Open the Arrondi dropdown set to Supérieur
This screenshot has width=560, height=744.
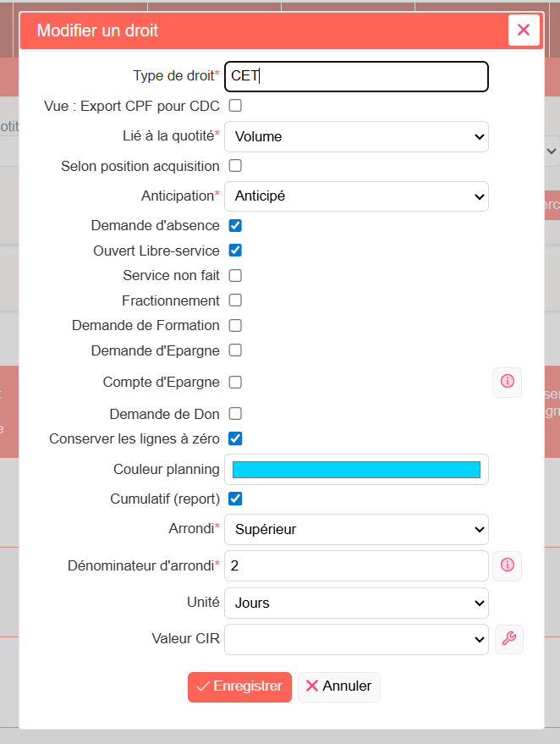pos(357,529)
